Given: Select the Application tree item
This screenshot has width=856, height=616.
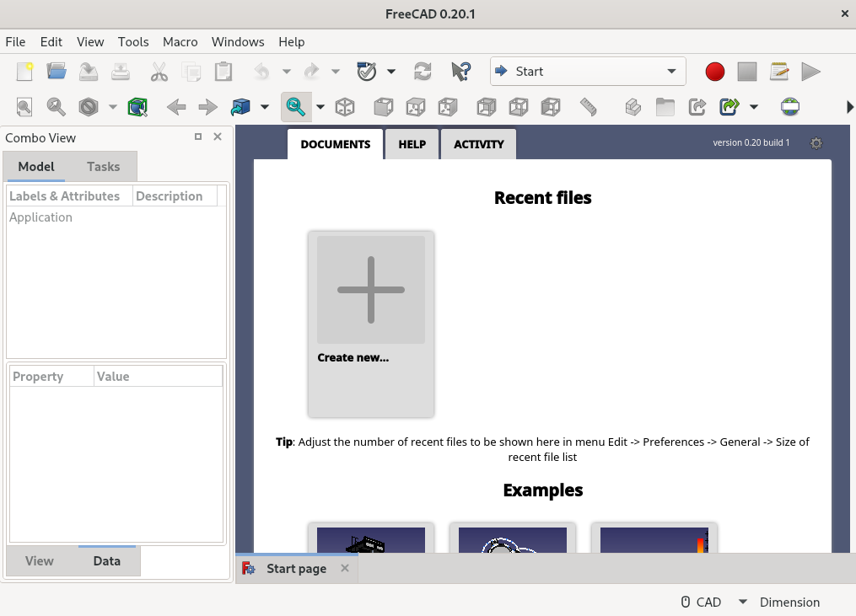Looking at the screenshot, I should [40, 217].
